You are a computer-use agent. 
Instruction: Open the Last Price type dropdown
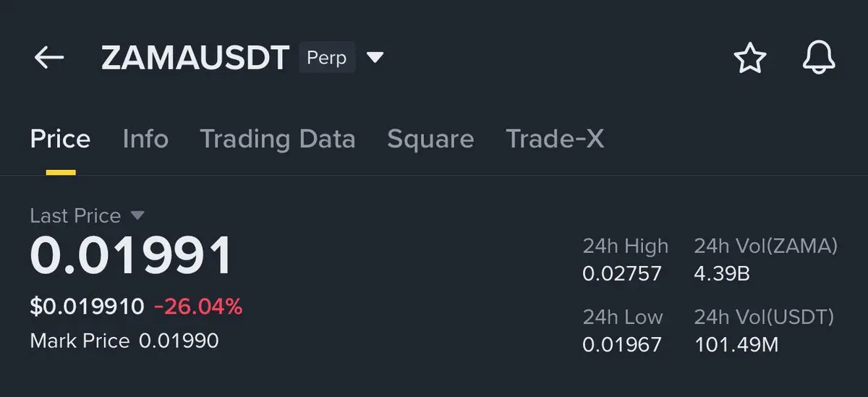[x=137, y=215]
